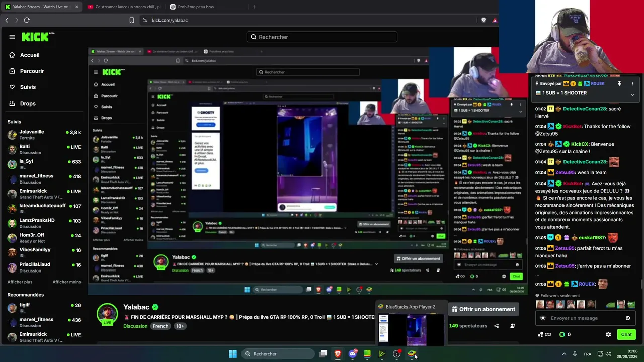Open pinned message three-dot options
This screenshot has width=644, height=362.
[x=633, y=84]
